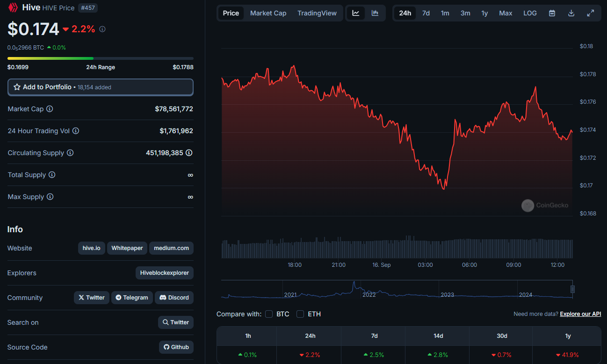The image size is (607, 364).
Task: Click the volume bars area below chart
Action: (x=397, y=248)
